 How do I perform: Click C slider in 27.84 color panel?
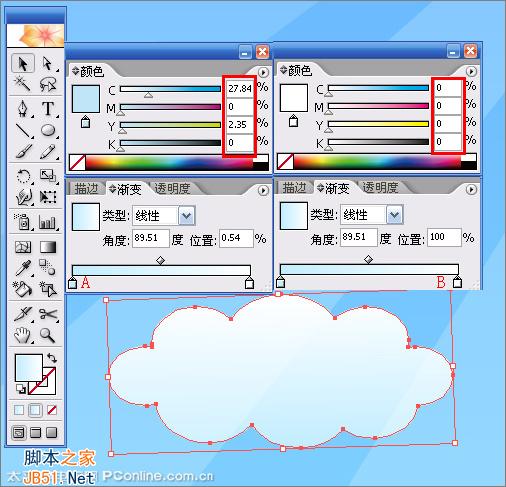point(170,89)
